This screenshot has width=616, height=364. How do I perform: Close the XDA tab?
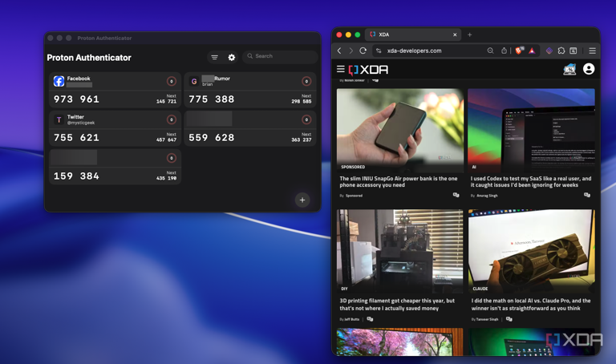point(455,34)
